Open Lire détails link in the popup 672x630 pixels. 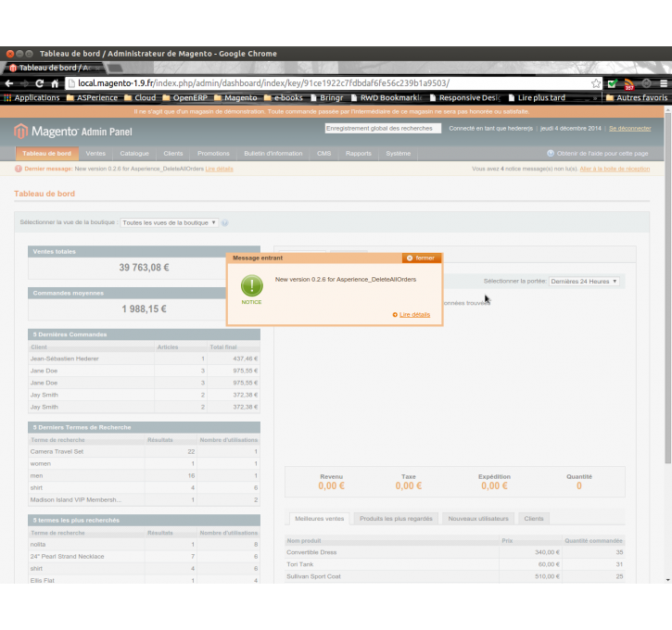pyautogui.click(x=414, y=314)
